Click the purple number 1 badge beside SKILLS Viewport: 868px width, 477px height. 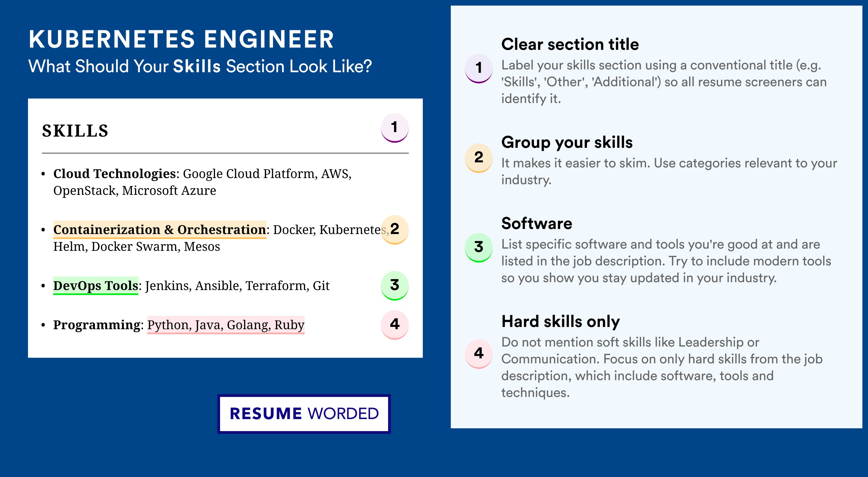(395, 128)
